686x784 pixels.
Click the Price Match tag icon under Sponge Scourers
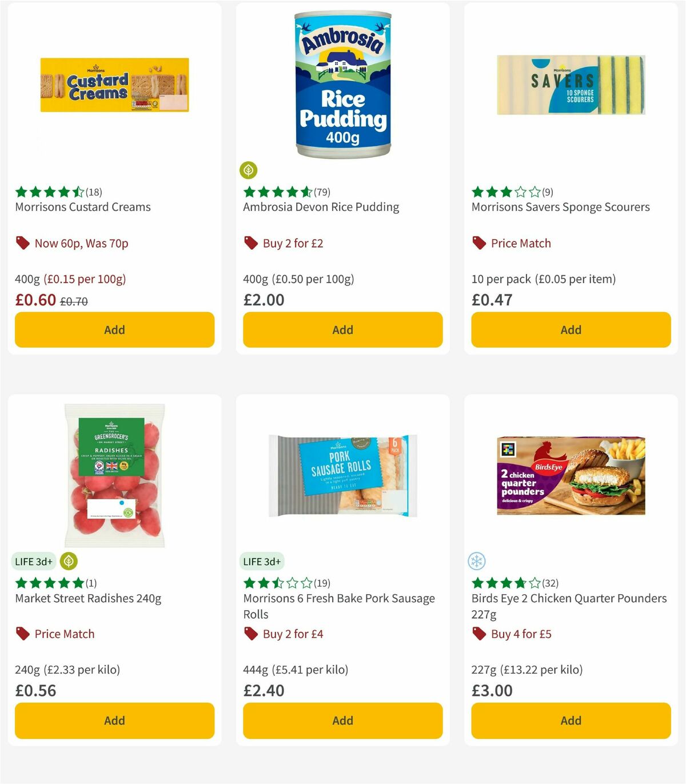pyautogui.click(x=478, y=242)
